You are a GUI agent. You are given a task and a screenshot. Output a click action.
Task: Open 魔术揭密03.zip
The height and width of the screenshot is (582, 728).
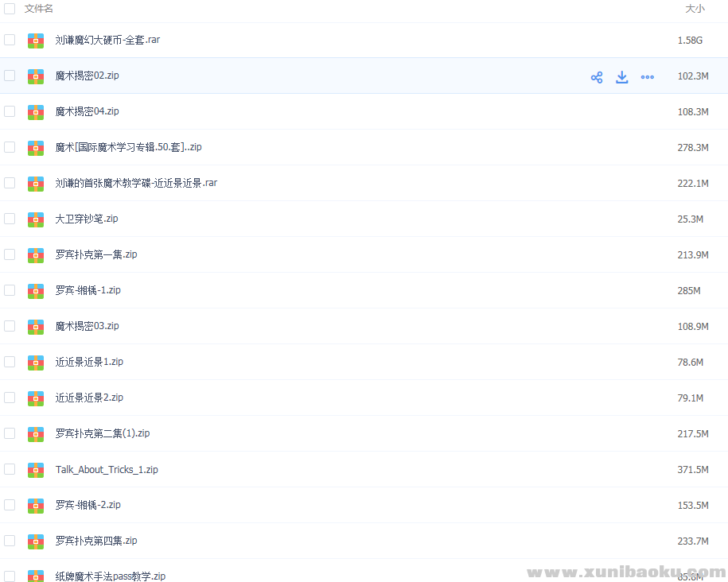click(86, 326)
